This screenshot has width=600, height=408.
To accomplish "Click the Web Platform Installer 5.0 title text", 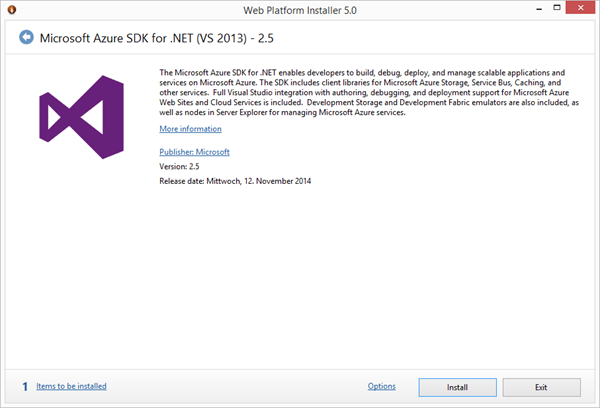I will tap(300, 10).
